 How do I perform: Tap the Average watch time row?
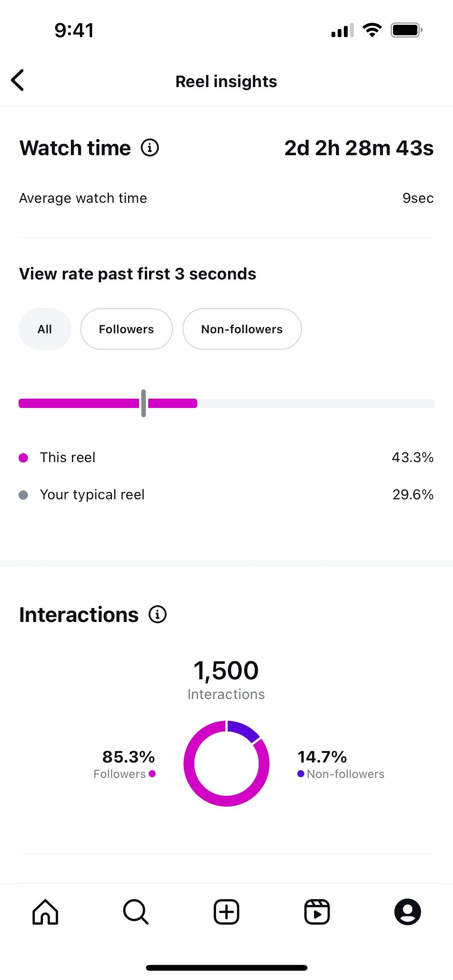[226, 198]
